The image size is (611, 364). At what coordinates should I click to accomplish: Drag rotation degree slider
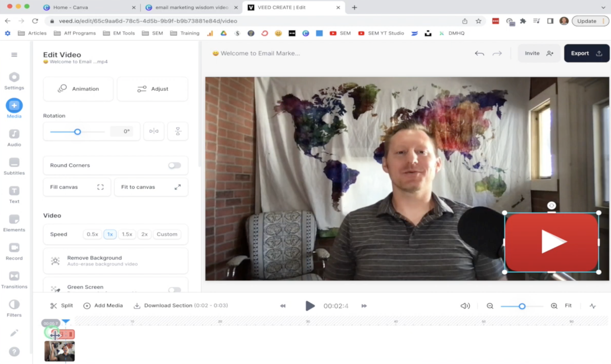pos(77,132)
